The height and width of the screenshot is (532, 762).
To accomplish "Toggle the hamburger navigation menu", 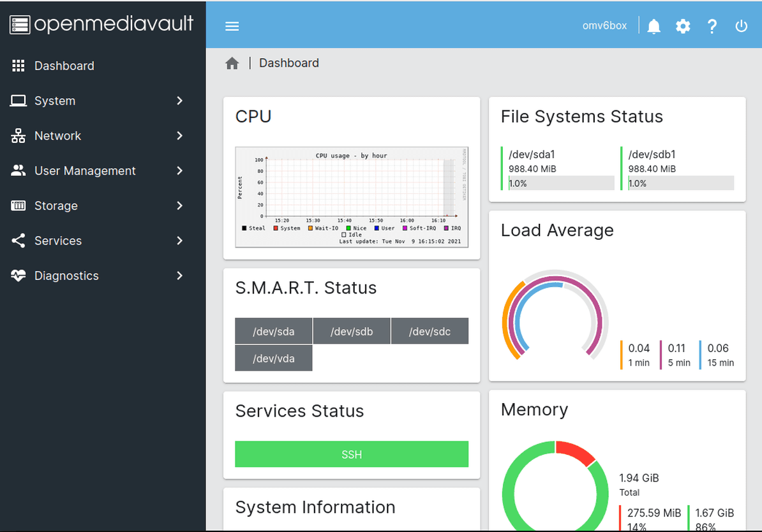I will [232, 26].
